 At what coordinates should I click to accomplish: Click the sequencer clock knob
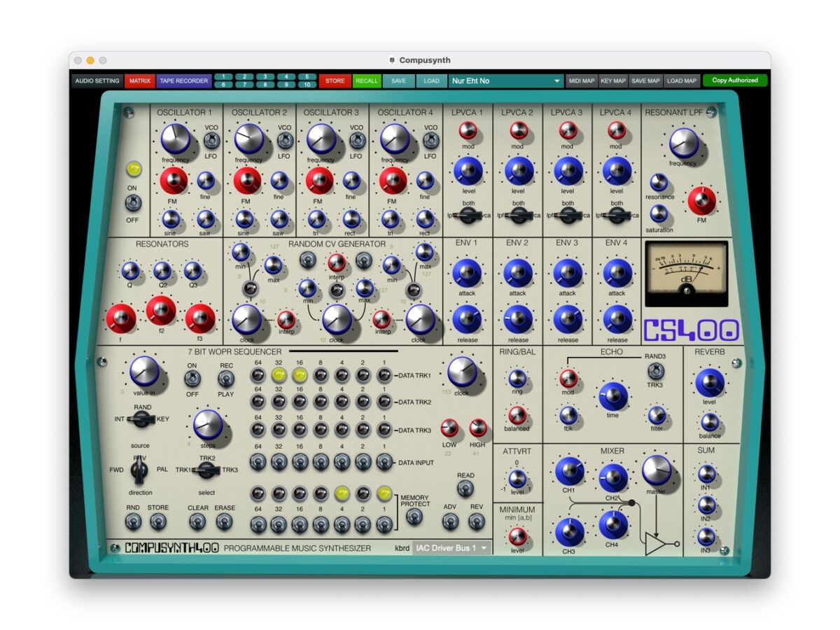(x=462, y=372)
